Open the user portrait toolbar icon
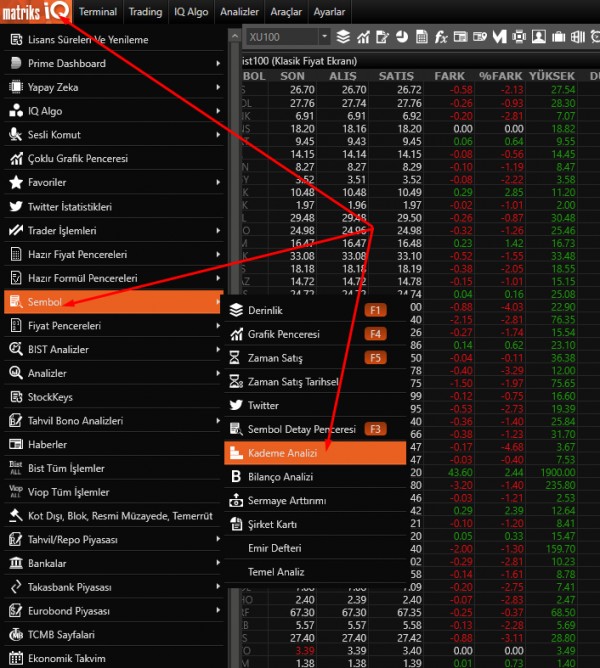Image resolution: width=600 pixels, height=668 pixels. point(539,37)
